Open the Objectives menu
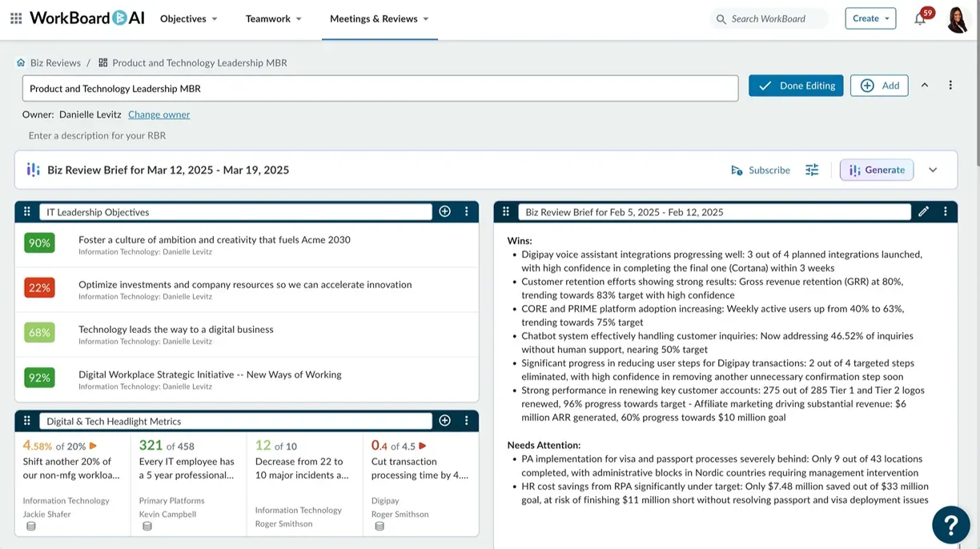Screen dimensions: 980x549 coord(189,18)
